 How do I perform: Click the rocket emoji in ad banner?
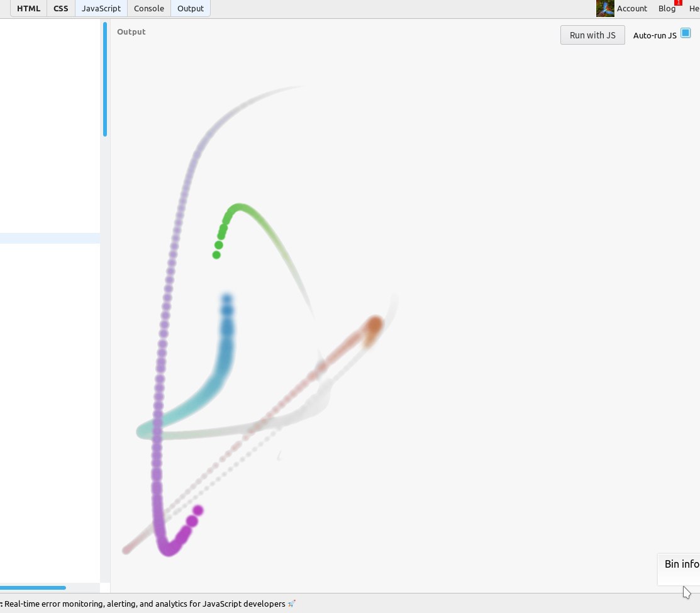[x=292, y=604]
